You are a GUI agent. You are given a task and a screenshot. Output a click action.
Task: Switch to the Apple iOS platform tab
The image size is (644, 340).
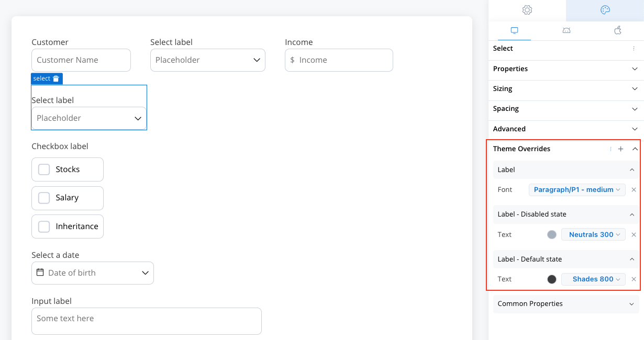click(618, 30)
